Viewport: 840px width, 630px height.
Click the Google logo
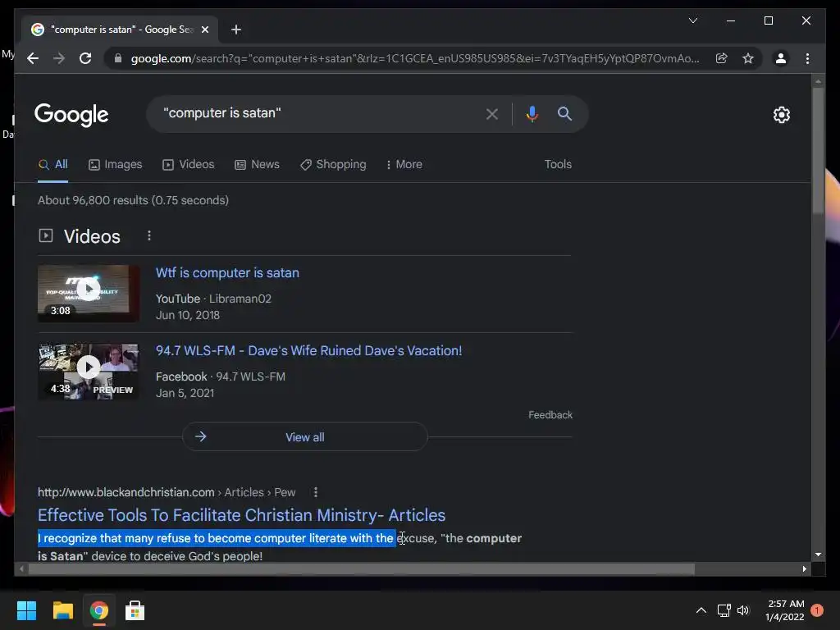tap(71, 115)
